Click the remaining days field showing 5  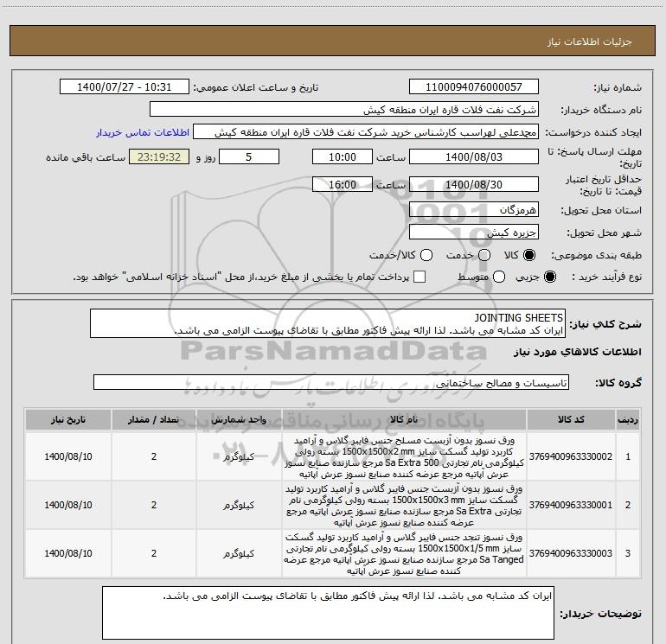[x=249, y=157]
